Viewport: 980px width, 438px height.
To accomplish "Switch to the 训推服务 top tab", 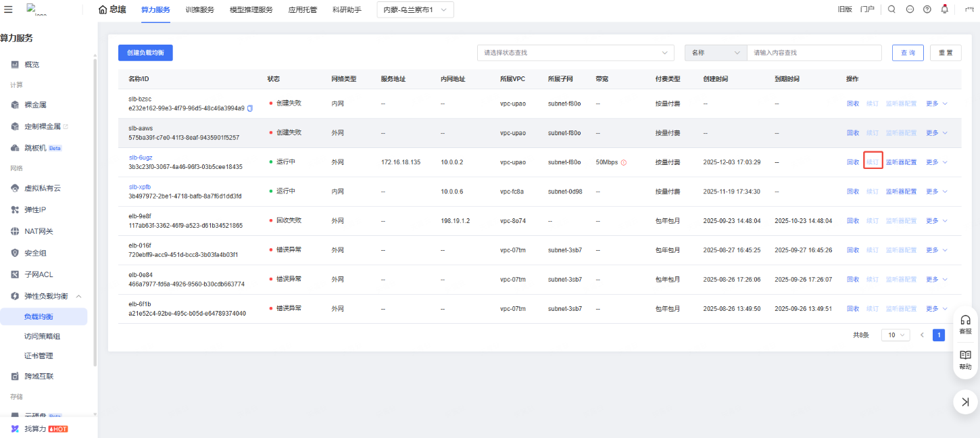I will pyautogui.click(x=199, y=9).
